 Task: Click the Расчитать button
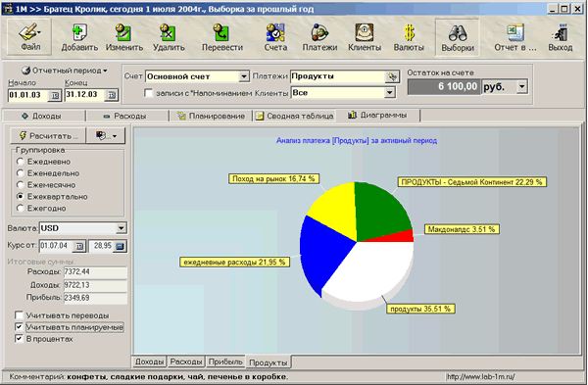pos(48,136)
